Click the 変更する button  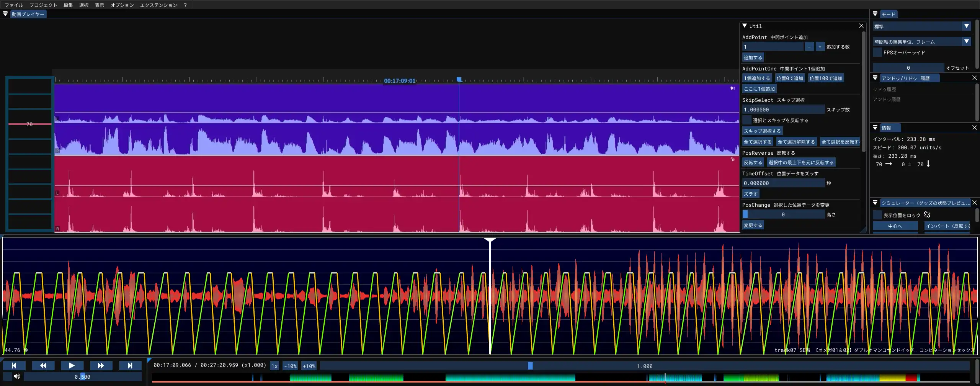click(753, 225)
